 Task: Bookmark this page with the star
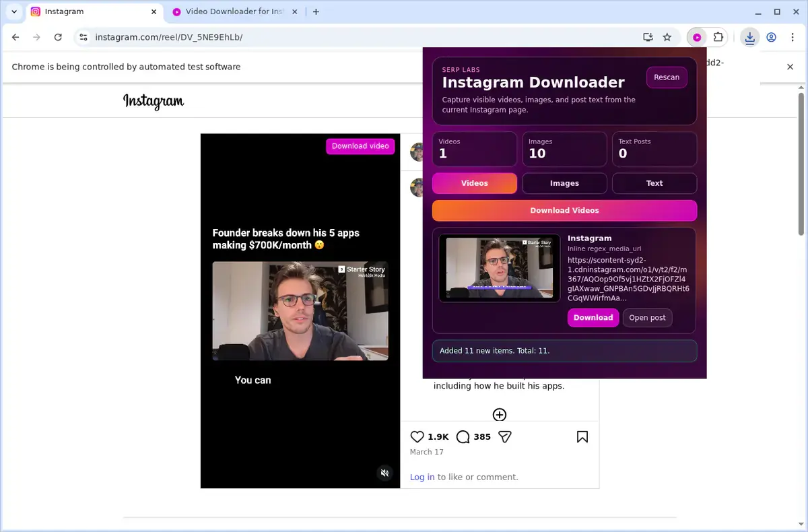667,37
